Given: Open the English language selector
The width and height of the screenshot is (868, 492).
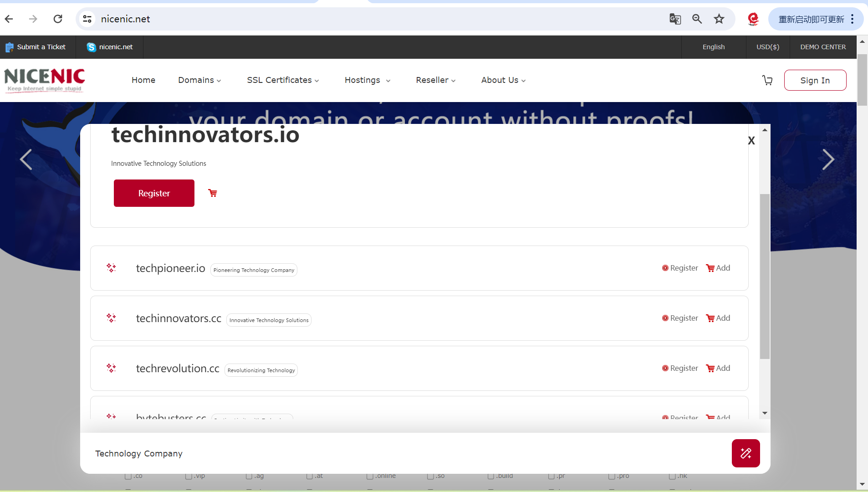Looking at the screenshot, I should [714, 47].
